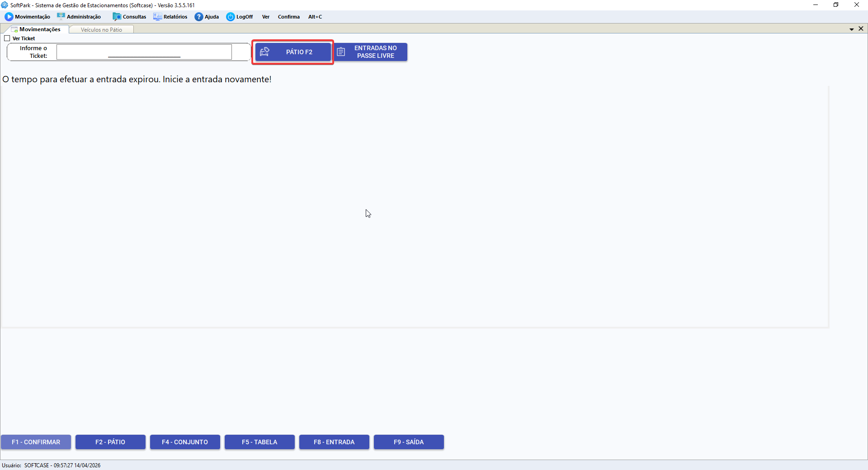Open the Relatórios menu
This screenshot has height=470, width=868.
click(x=170, y=17)
